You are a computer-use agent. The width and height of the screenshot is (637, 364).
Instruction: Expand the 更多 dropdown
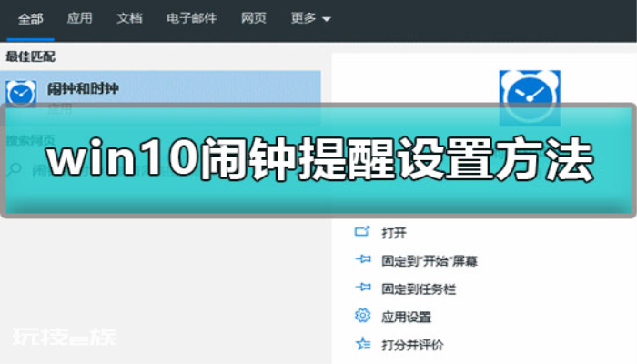(x=311, y=18)
